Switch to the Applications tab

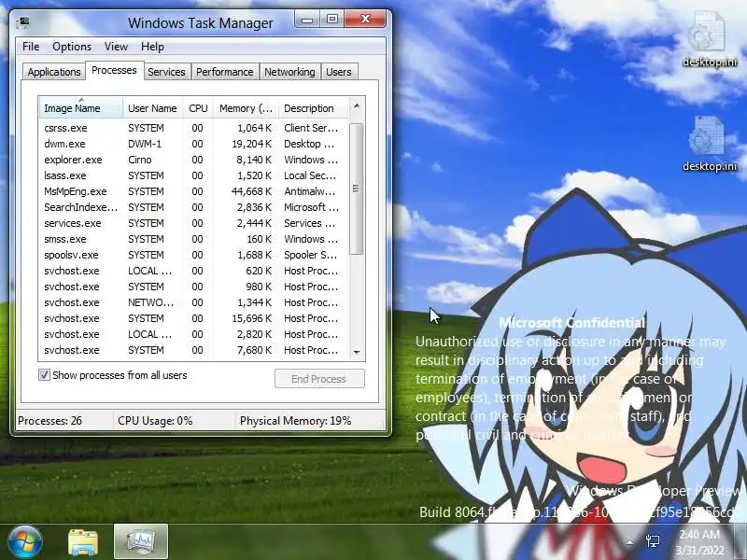(x=54, y=72)
